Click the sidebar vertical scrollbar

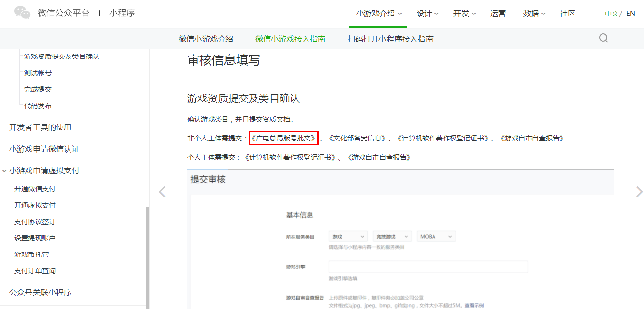coord(147,258)
